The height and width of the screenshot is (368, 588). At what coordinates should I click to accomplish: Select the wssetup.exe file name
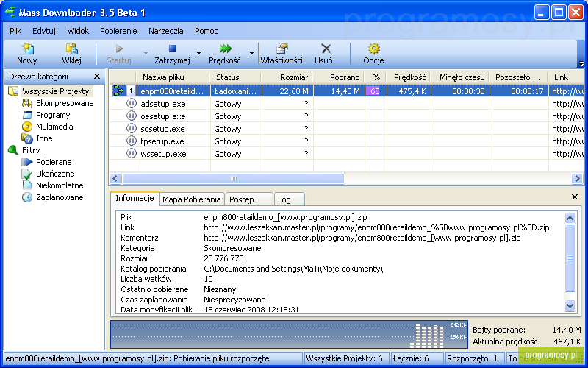163,154
